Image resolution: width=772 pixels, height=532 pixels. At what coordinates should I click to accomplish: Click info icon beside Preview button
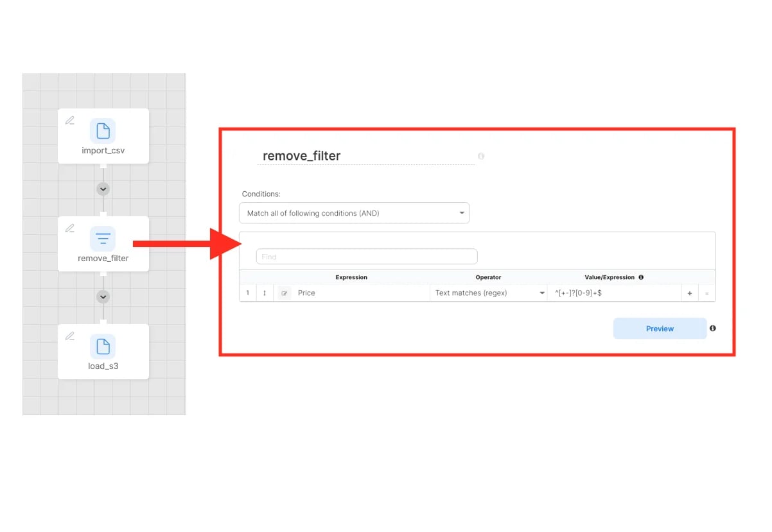pos(713,329)
